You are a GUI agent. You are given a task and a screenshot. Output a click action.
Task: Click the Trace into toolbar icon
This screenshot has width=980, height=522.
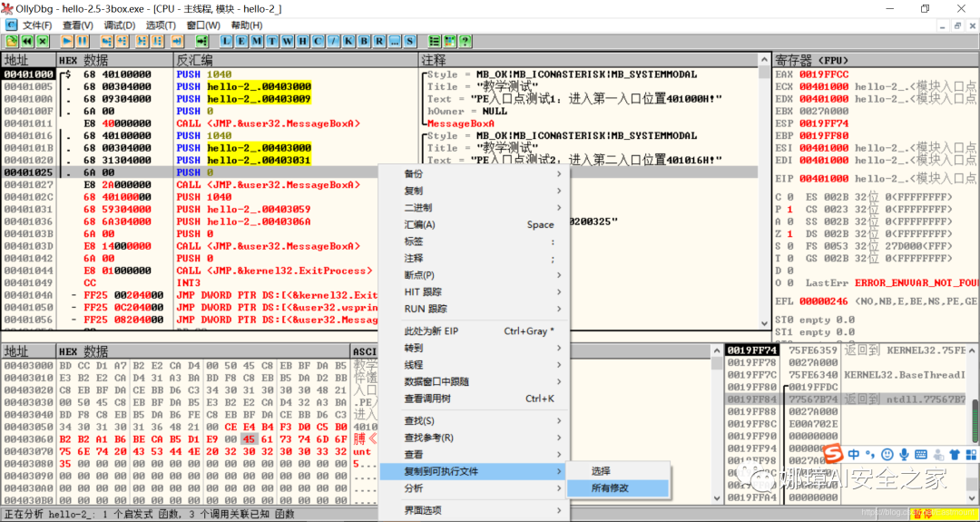[142, 41]
